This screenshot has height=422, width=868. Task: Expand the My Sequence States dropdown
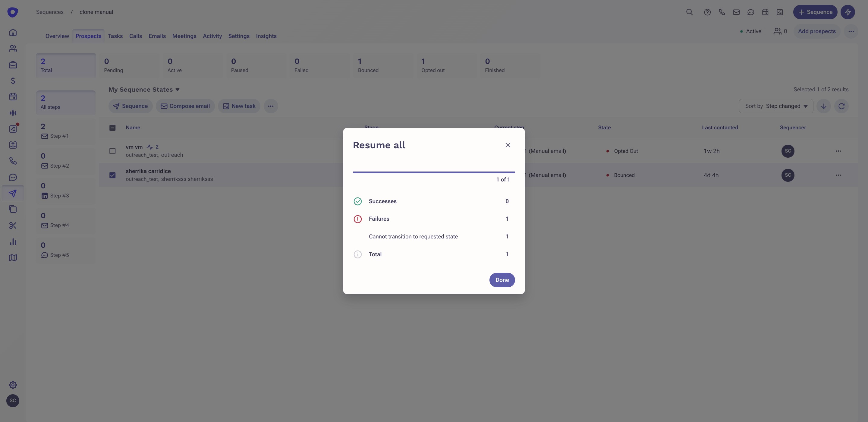tap(144, 90)
